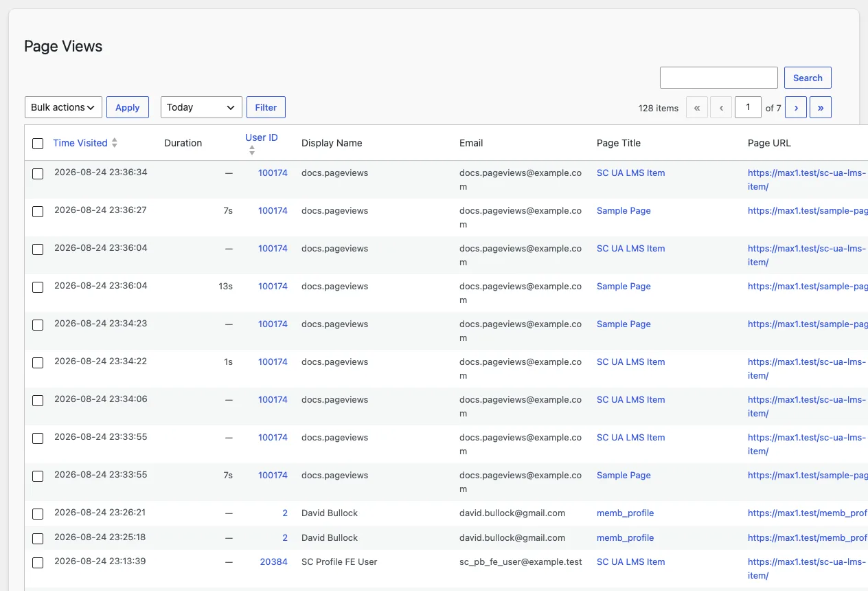This screenshot has height=591, width=868.
Task: Open user ID 2 in 23:26:21 row
Action: tap(285, 513)
